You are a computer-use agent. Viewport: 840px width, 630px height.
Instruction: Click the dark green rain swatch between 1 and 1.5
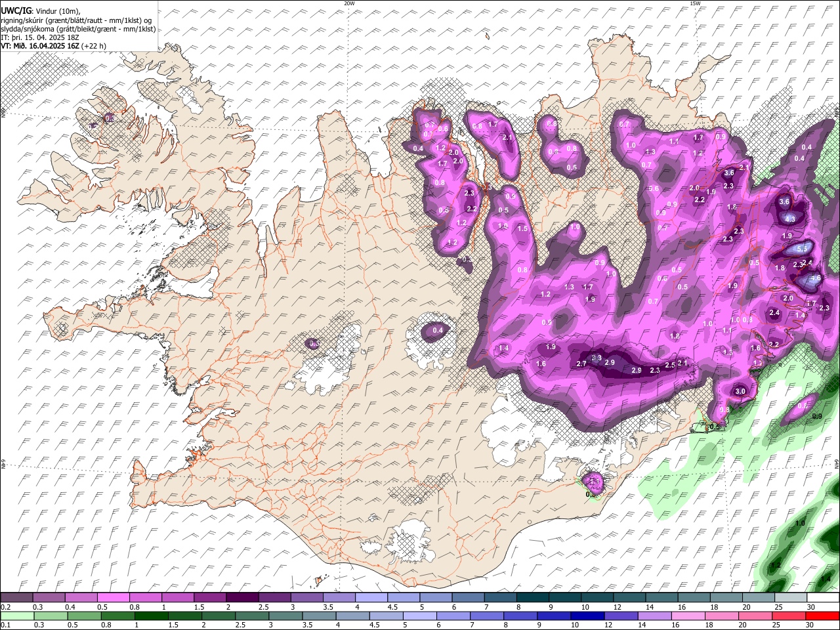151,616
